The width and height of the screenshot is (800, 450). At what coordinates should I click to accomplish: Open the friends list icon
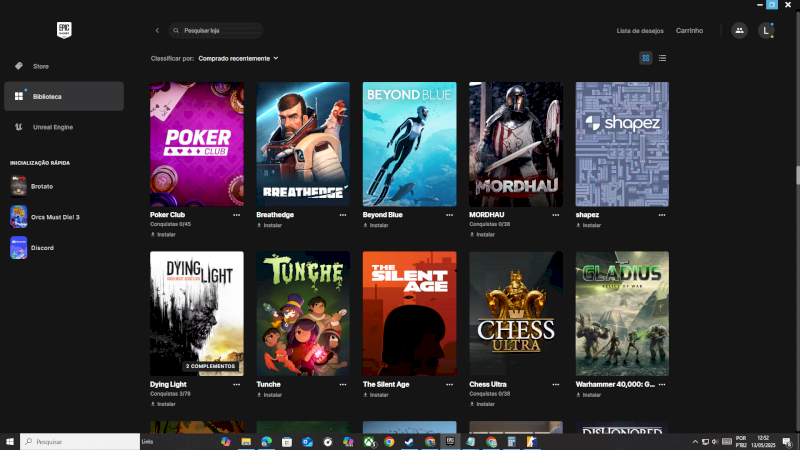pyautogui.click(x=739, y=31)
